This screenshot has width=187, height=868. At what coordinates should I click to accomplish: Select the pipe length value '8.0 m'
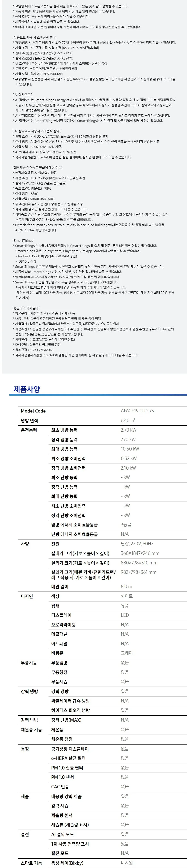[x=127, y=587]
